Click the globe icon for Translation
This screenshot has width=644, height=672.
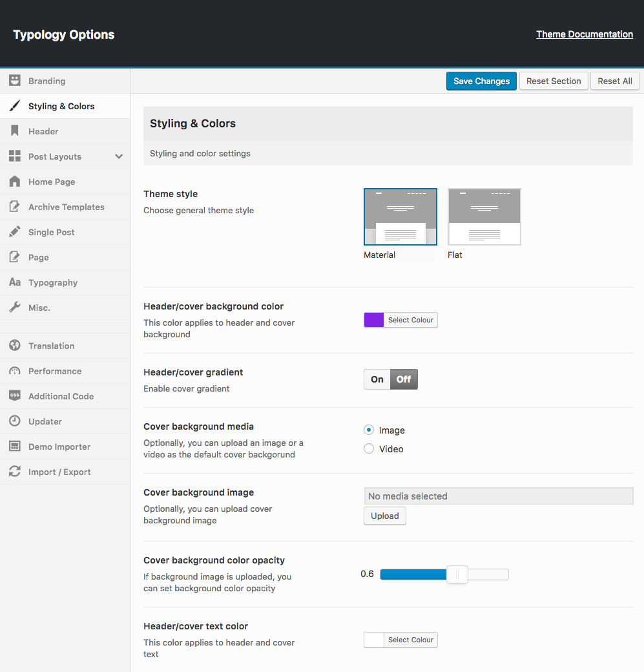tap(14, 346)
